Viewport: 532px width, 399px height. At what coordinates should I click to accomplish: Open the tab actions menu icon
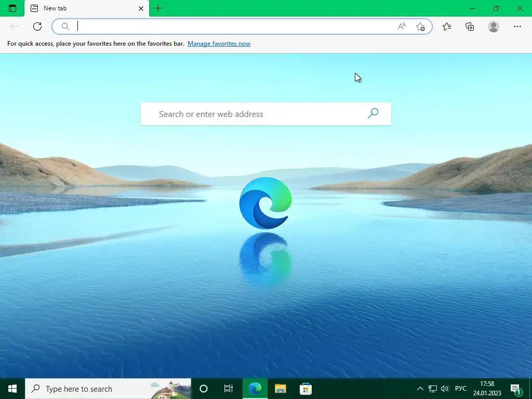12,8
